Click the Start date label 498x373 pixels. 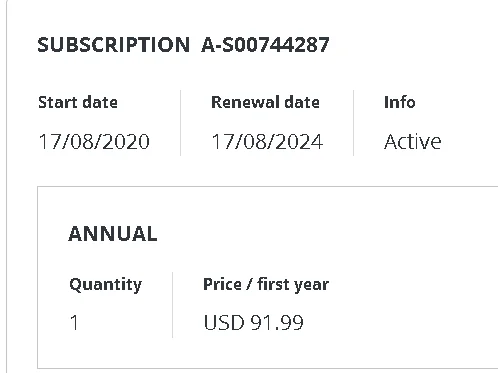click(x=78, y=102)
